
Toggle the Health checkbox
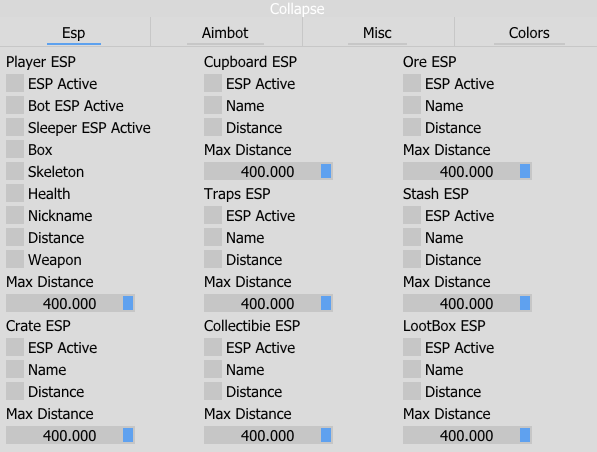[x=15, y=194]
